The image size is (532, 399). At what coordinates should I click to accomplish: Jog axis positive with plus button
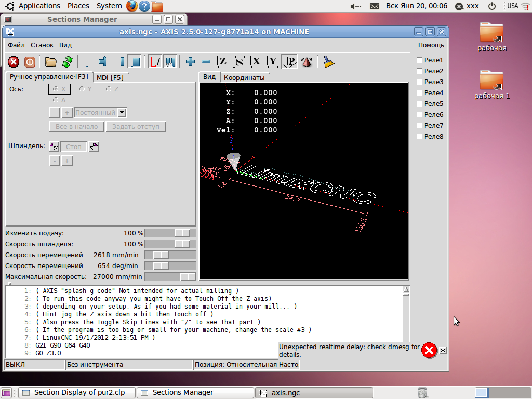coord(67,113)
